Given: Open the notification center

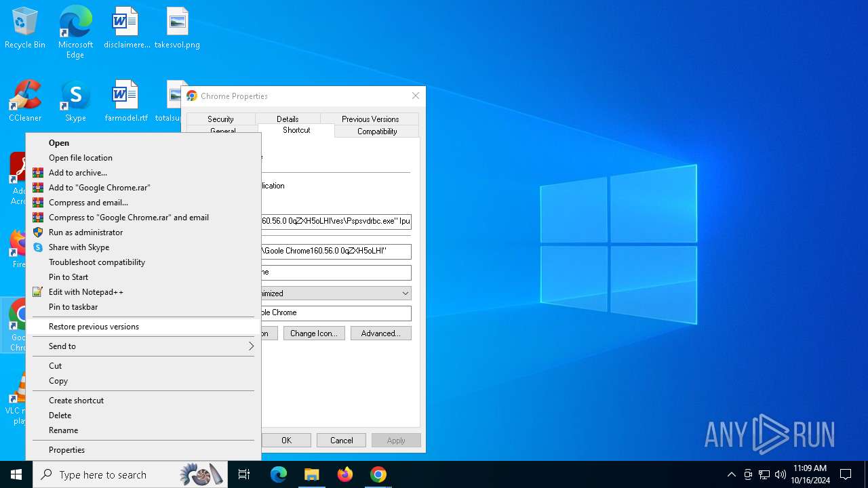Looking at the screenshot, I should point(846,474).
